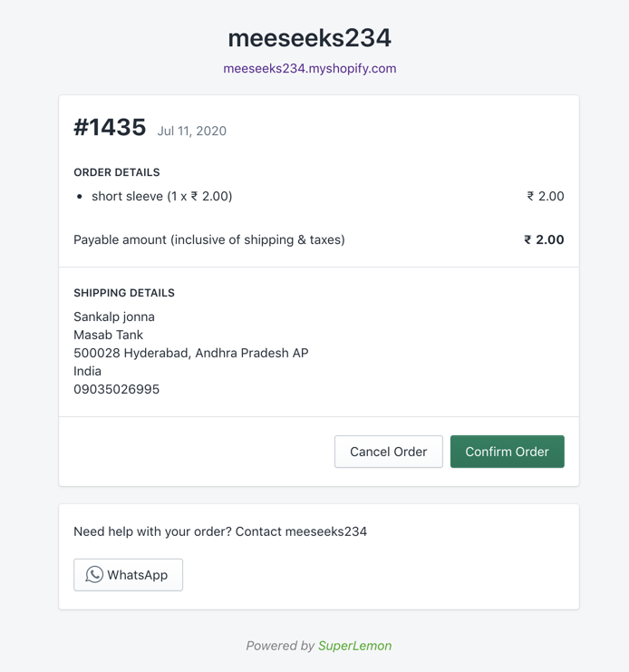Click the SHIPPING DETAILS heading
Image resolution: width=629 pixels, height=672 pixels.
[124, 293]
